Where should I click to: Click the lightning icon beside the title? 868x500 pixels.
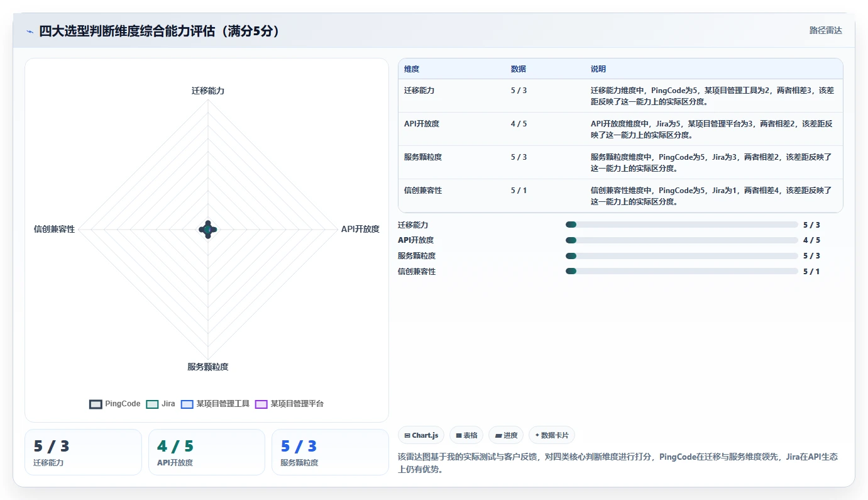(30, 31)
